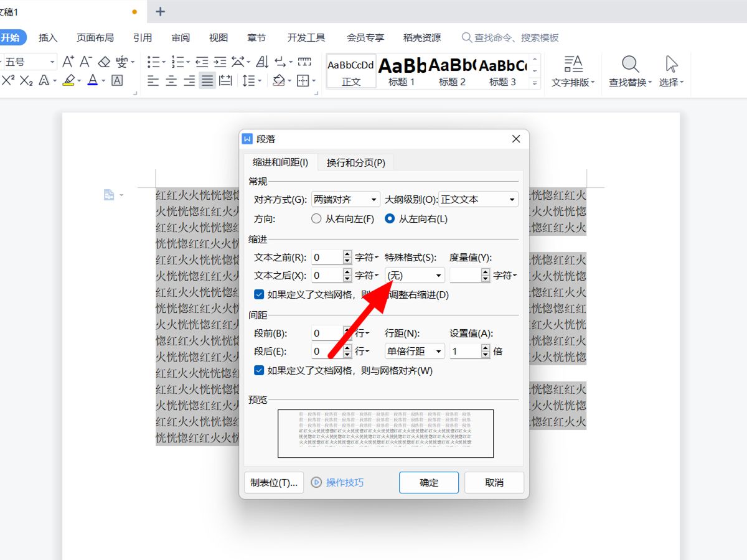The image size is (747, 560).
Task: Open line spacing (行距) dropdown
Action: point(415,351)
